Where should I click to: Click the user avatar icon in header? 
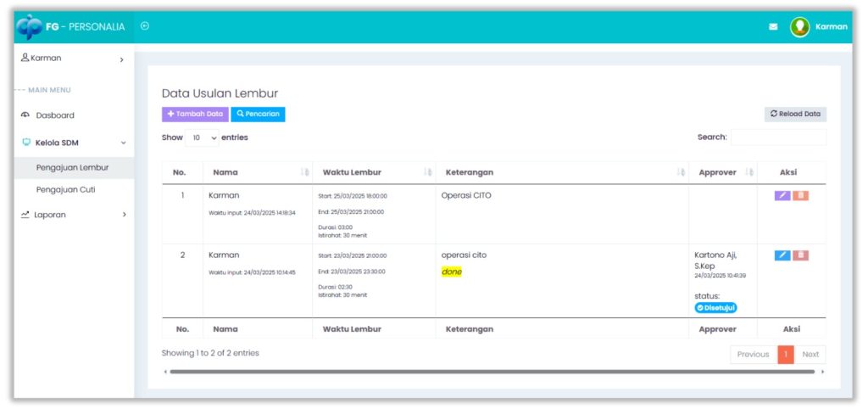point(799,26)
